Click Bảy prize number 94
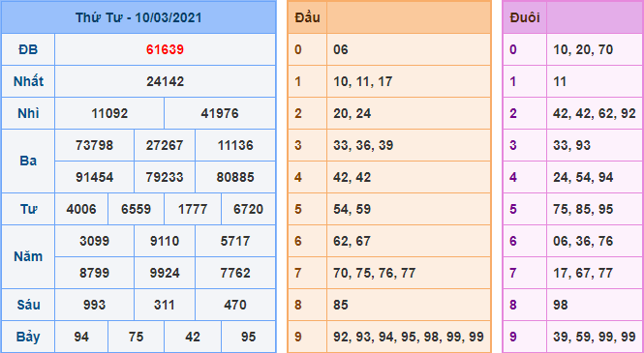644x353 pixels. click(81, 337)
